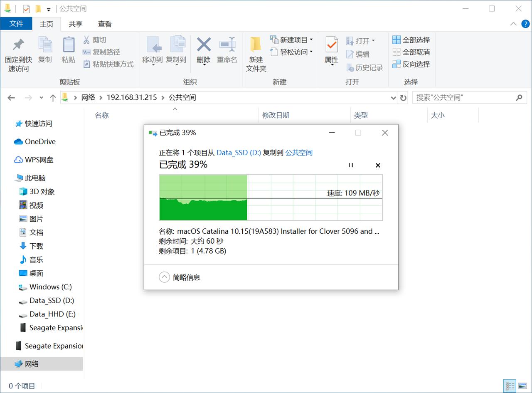Click the 搜索"公共空间" search box
Image resolution: width=532 pixels, height=393 pixels.
coord(457,97)
